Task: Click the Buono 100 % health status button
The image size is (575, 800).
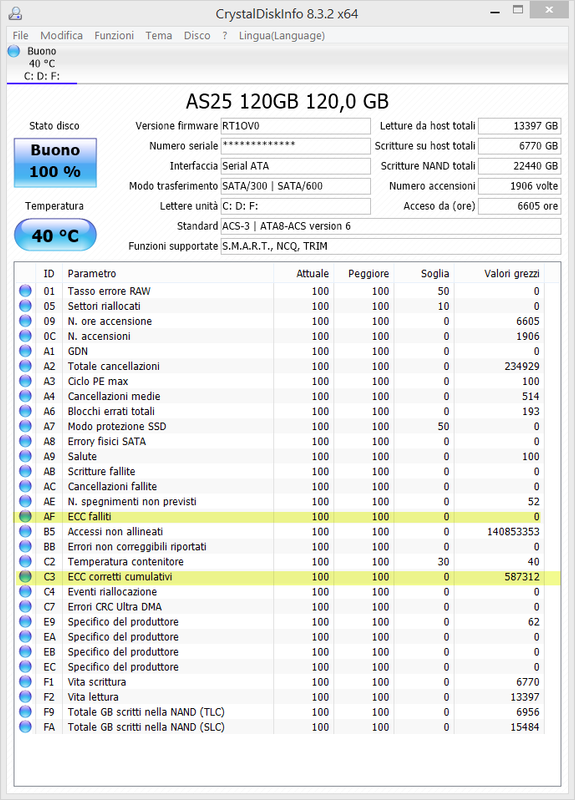Action: click(55, 162)
